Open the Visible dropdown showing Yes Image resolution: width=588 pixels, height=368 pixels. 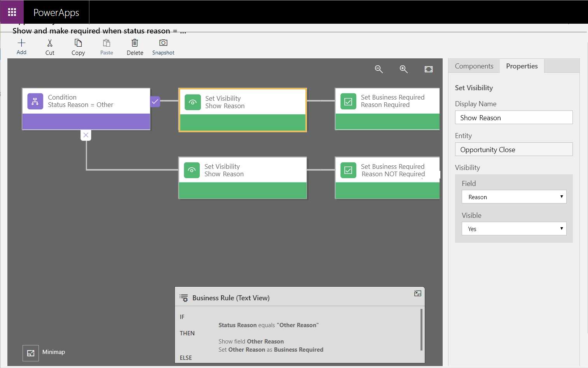pos(514,229)
